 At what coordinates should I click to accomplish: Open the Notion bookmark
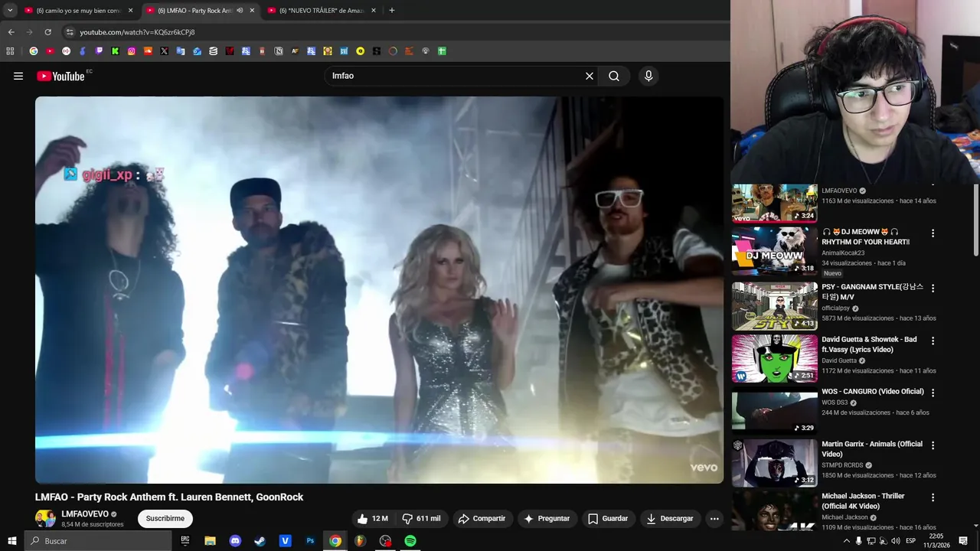click(279, 51)
